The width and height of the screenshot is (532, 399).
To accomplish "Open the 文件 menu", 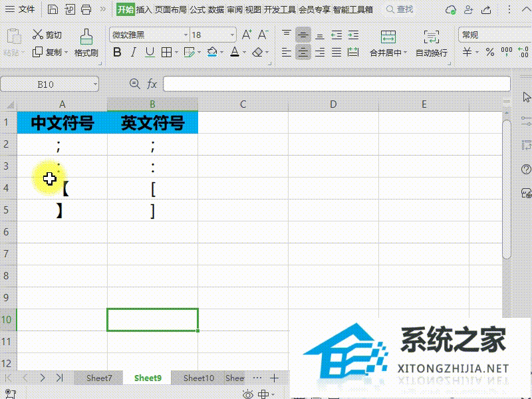I will (21, 9).
